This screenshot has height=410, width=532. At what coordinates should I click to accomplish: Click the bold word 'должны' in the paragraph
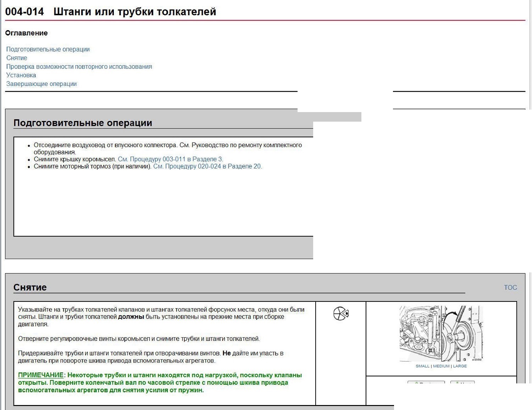click(131, 317)
